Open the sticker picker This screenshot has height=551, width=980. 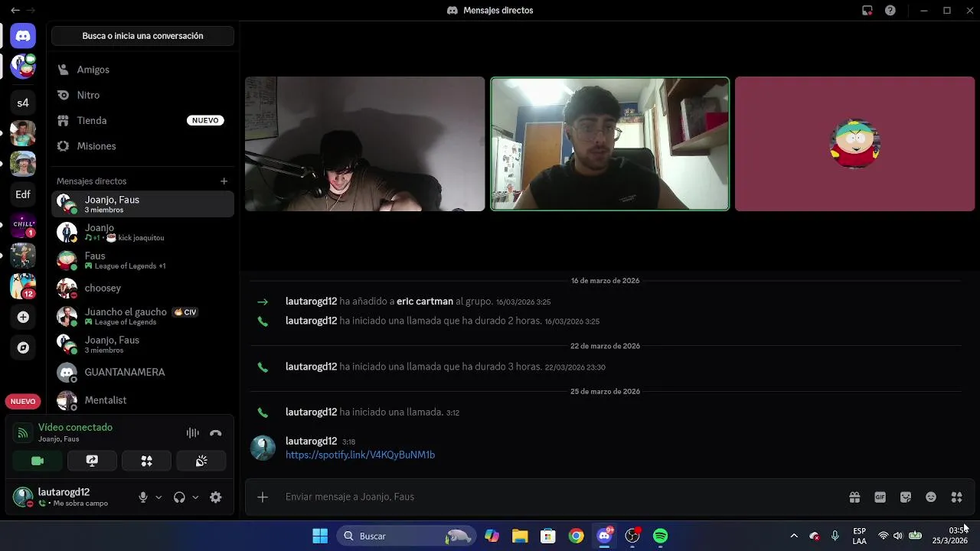click(x=906, y=497)
